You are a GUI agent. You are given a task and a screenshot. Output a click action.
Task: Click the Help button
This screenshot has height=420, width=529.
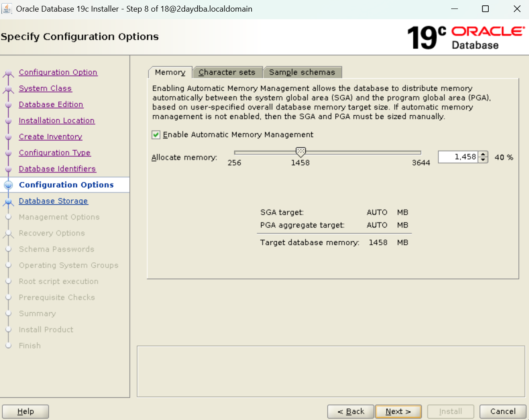25,412
